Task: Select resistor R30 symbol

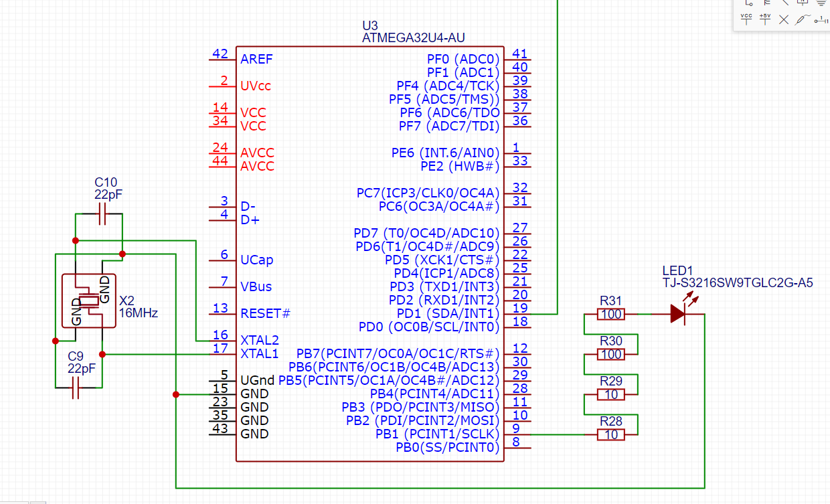Action: click(x=610, y=354)
